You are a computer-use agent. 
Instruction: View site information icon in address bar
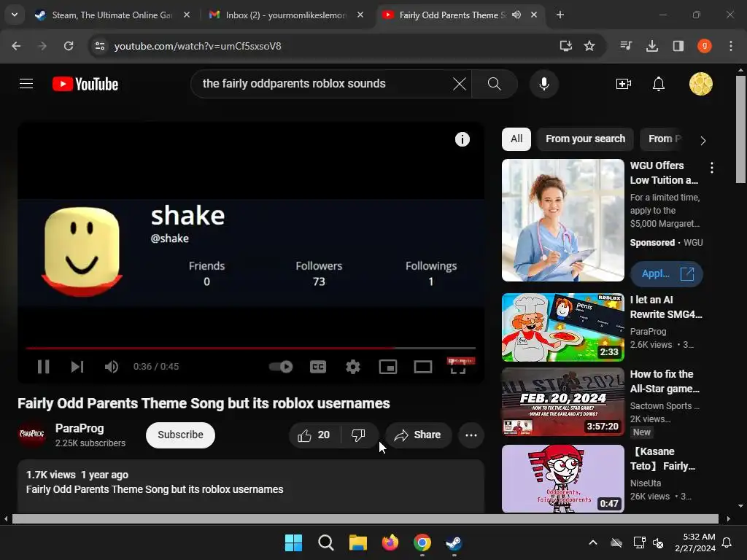pyautogui.click(x=99, y=46)
